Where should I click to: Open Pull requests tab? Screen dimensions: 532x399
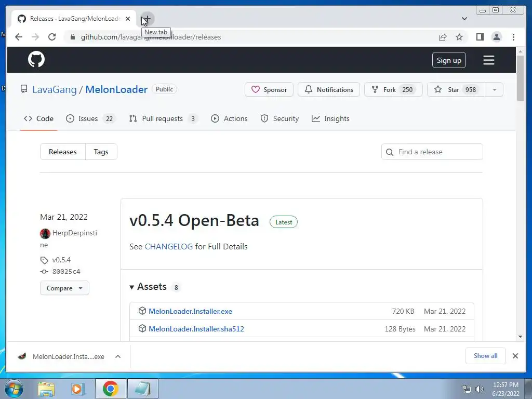click(x=163, y=119)
